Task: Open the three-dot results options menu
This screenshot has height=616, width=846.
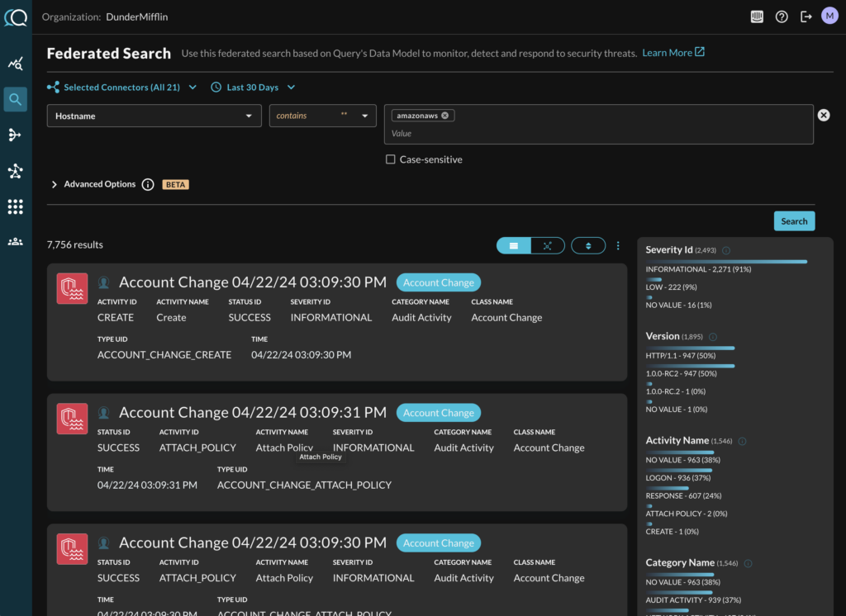Action: 618,245
